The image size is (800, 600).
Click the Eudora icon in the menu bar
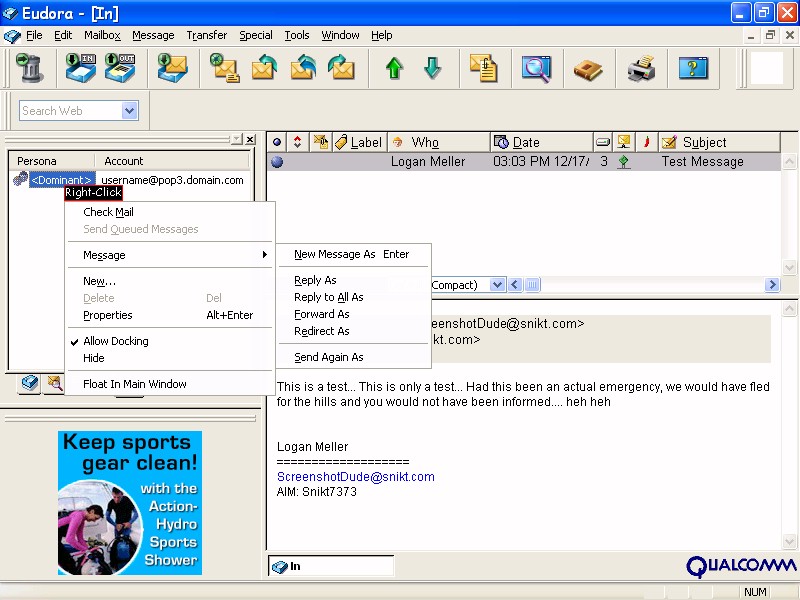click(12, 36)
